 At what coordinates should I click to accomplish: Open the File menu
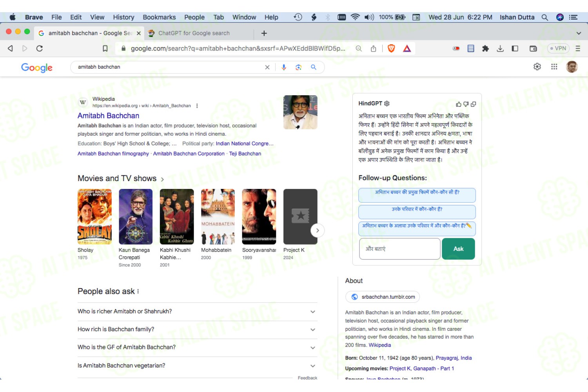56,17
